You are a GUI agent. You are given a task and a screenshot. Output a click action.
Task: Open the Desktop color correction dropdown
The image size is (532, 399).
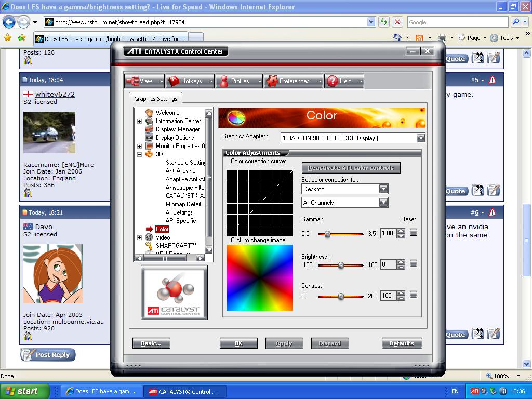[x=383, y=189]
